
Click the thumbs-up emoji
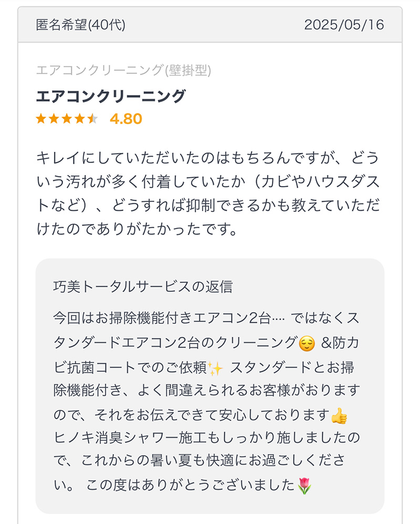pyautogui.click(x=339, y=416)
